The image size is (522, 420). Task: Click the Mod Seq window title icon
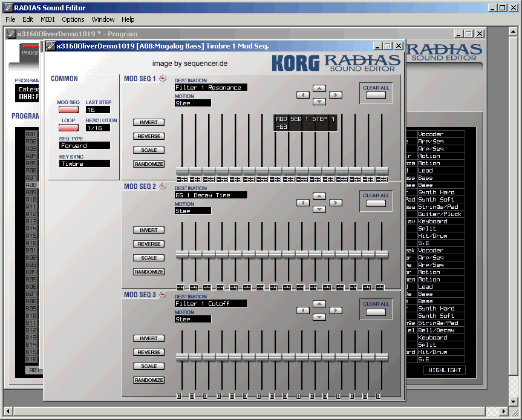point(50,45)
